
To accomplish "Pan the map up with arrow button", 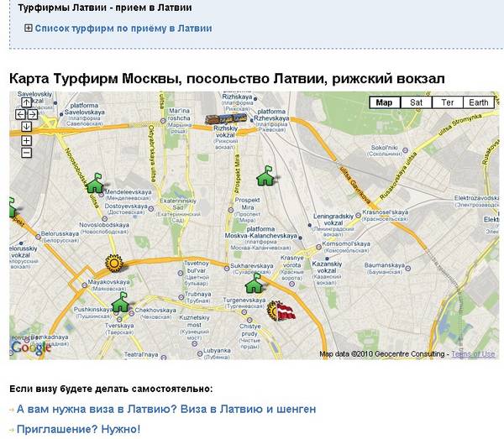I will click(26, 102).
